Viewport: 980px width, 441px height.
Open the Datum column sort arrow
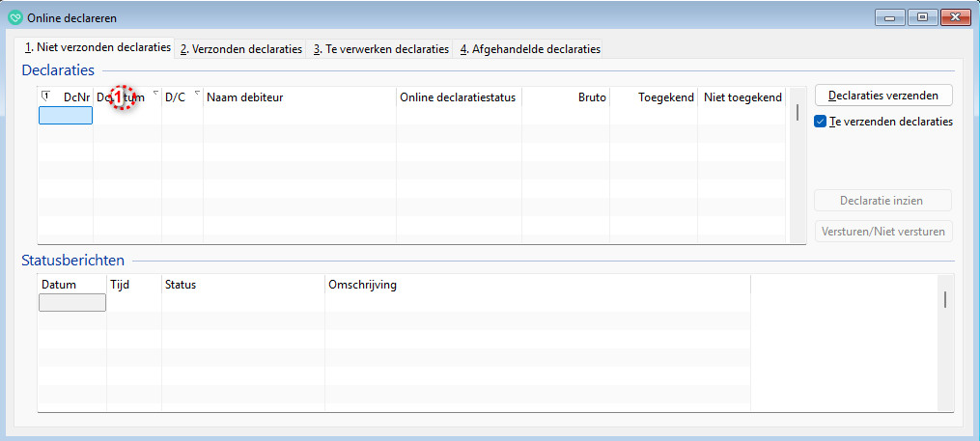point(155,94)
